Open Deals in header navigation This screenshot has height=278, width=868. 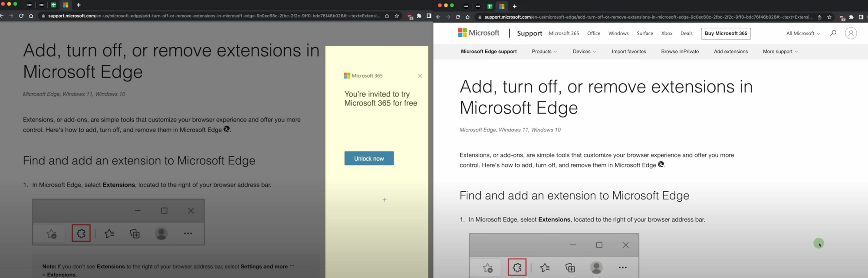687,33
